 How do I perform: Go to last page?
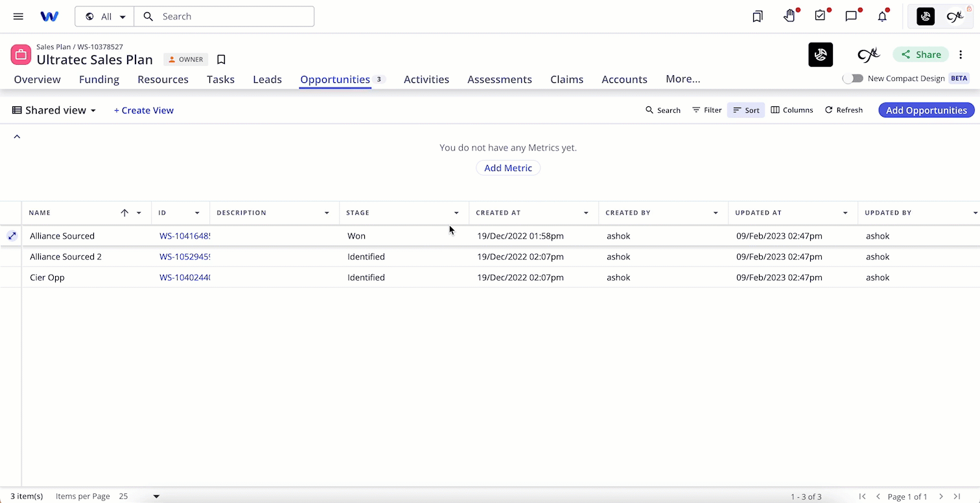pyautogui.click(x=957, y=497)
